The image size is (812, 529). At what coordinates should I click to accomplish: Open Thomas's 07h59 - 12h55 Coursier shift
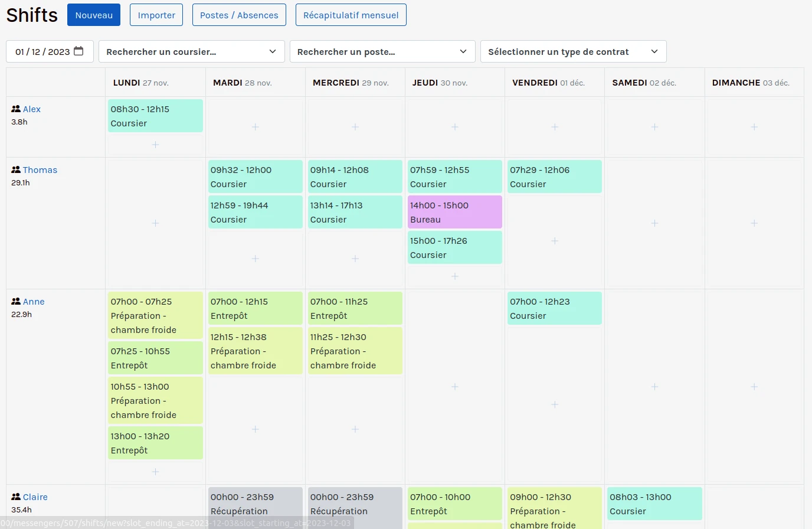[x=455, y=177]
